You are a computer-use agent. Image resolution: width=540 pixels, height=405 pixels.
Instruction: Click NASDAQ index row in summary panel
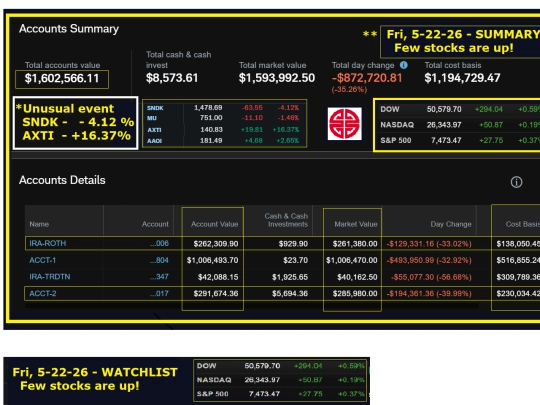pos(460,125)
